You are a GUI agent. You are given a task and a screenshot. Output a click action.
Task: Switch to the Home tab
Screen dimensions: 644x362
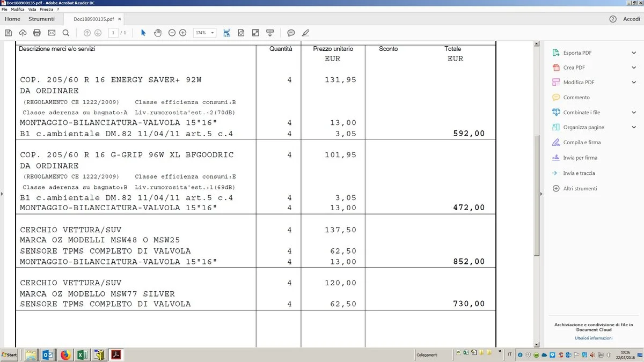[12, 19]
